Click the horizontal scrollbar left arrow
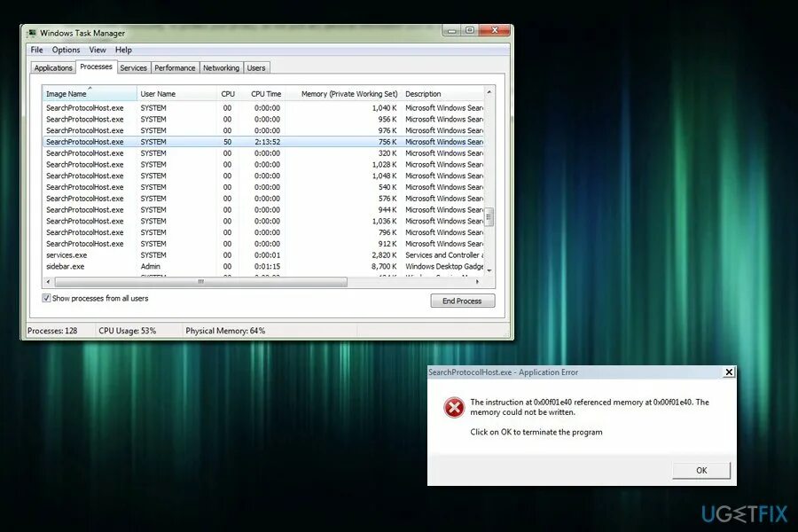The height and width of the screenshot is (532, 798). tap(49, 282)
